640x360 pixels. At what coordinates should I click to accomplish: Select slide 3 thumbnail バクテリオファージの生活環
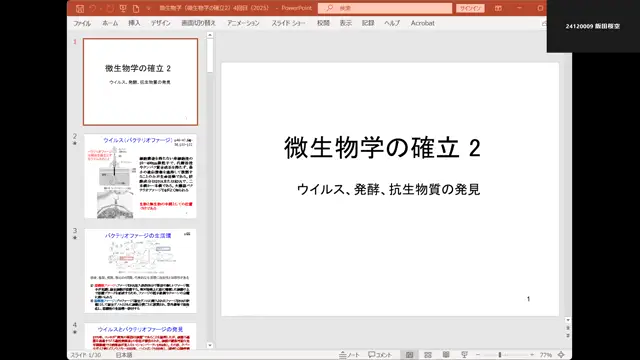[x=140, y=271]
